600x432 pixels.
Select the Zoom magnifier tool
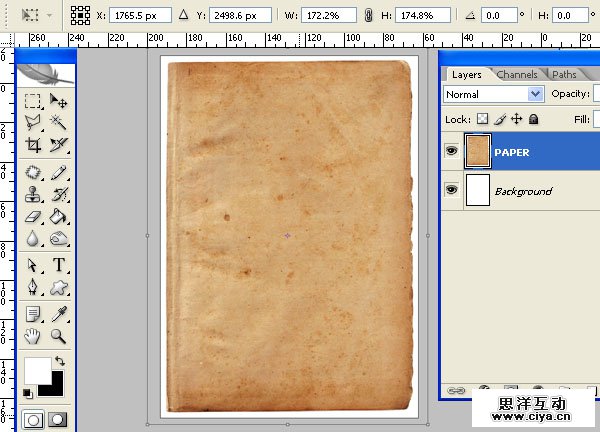[59, 336]
